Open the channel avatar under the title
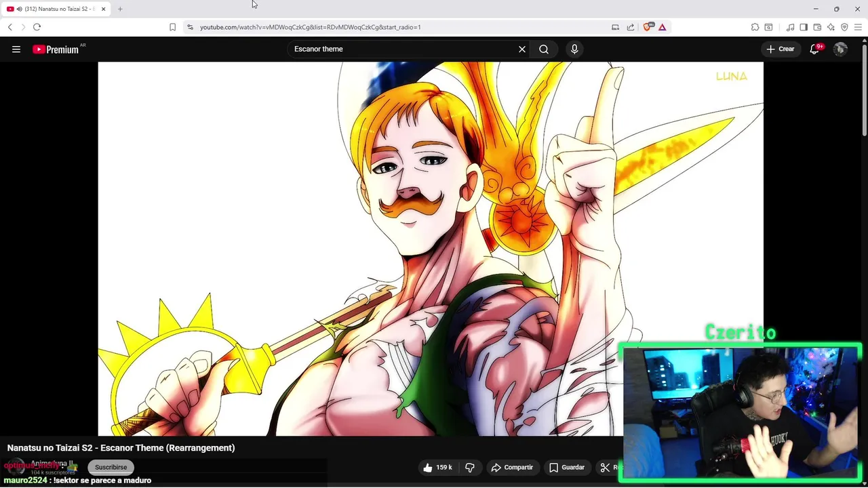This screenshot has width=868, height=488. pyautogui.click(x=16, y=467)
